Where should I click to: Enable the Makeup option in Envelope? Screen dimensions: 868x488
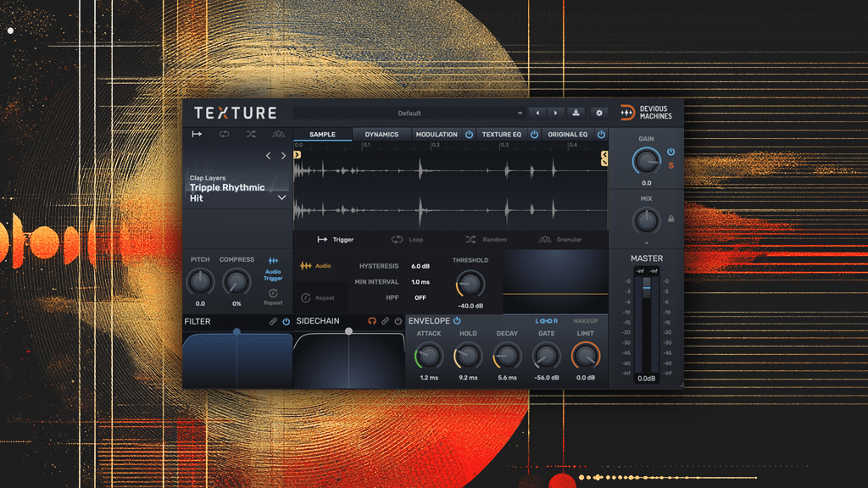[x=585, y=321]
